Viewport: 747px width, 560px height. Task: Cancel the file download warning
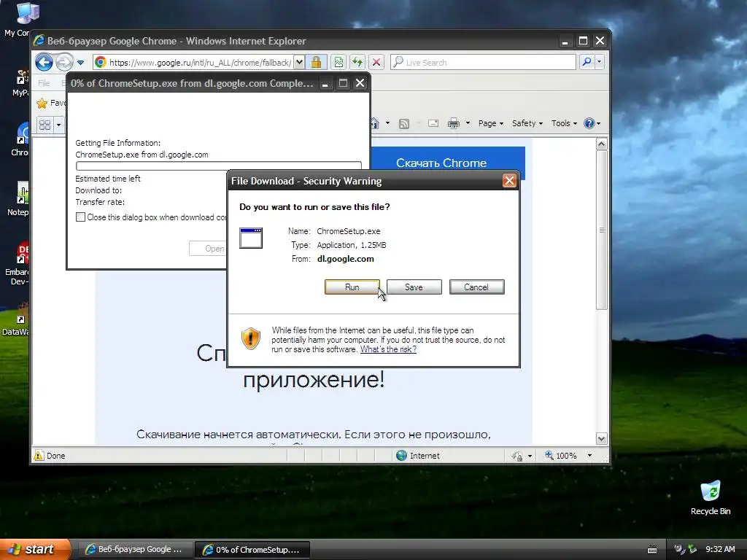pos(476,287)
